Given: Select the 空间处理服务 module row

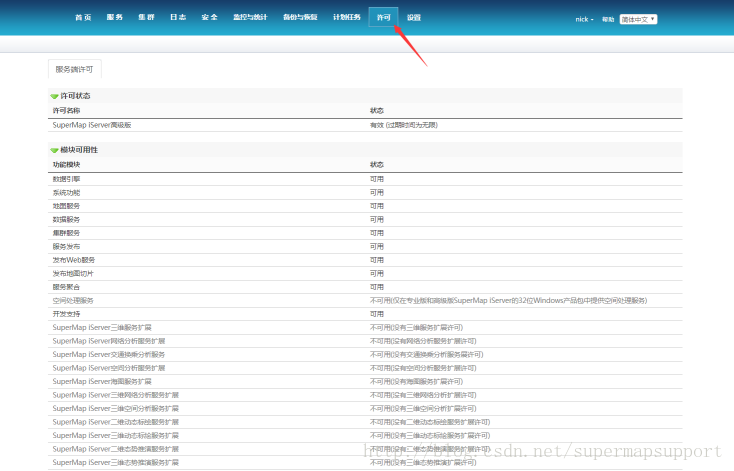Looking at the screenshot, I should click(x=365, y=301).
